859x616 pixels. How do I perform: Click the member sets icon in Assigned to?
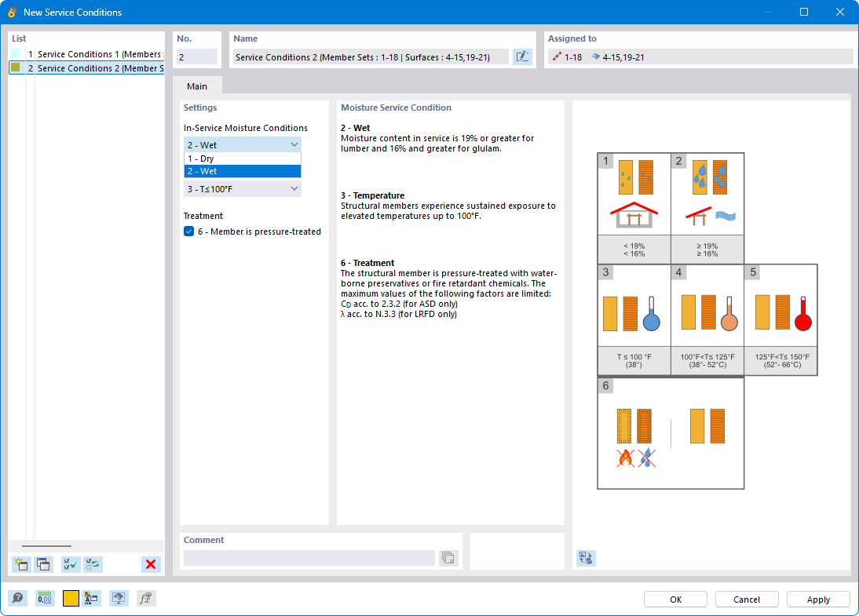(x=557, y=56)
